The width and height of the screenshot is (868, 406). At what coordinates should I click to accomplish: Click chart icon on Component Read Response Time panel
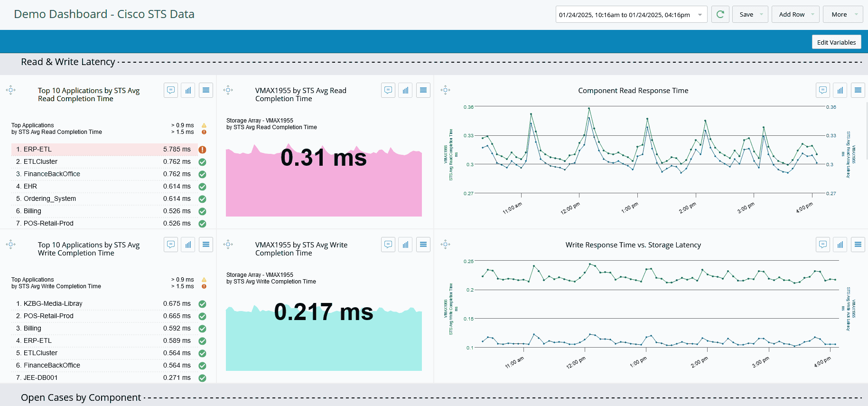(x=840, y=90)
